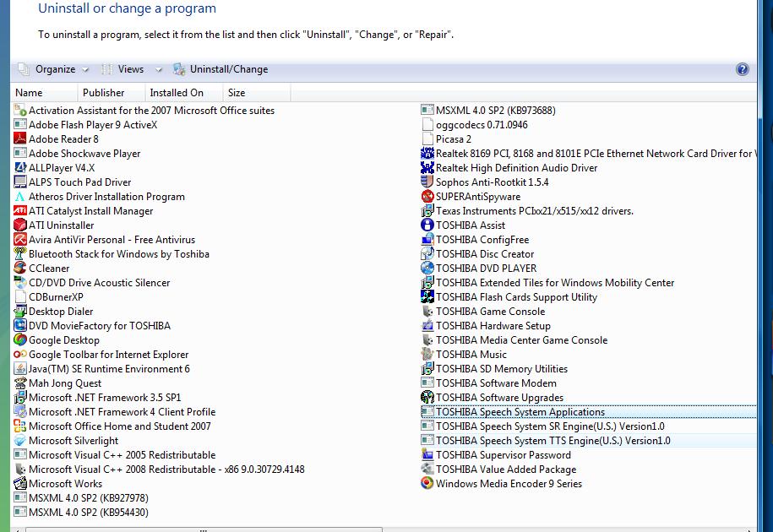
Task: Click the Sophos Anti-Rootkit icon
Action: coord(427,182)
